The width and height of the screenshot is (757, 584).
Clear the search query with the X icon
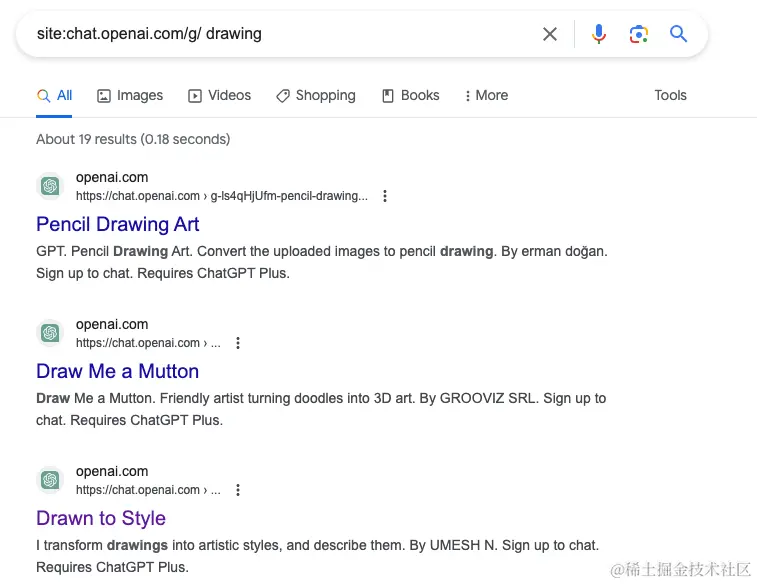pyautogui.click(x=549, y=34)
